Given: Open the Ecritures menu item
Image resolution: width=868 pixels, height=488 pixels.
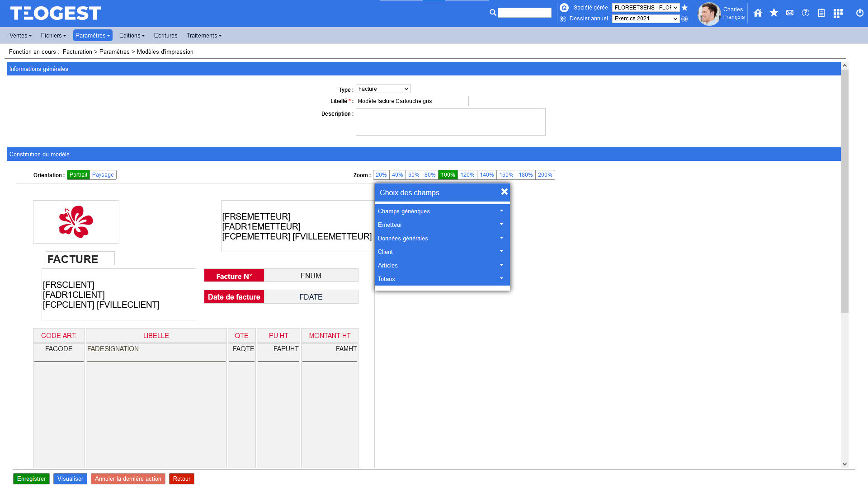Looking at the screenshot, I should pyautogui.click(x=165, y=35).
